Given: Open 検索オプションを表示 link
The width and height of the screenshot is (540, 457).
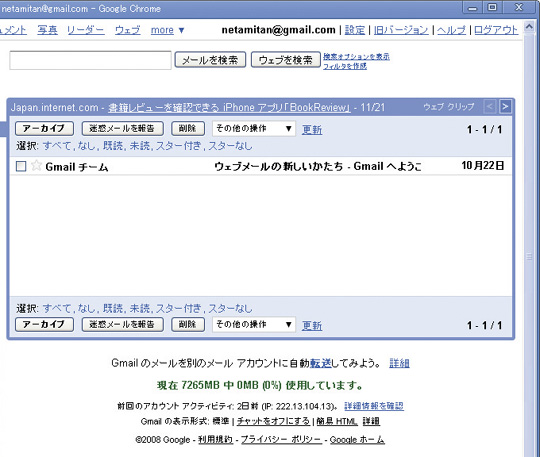Looking at the screenshot, I should [356, 56].
